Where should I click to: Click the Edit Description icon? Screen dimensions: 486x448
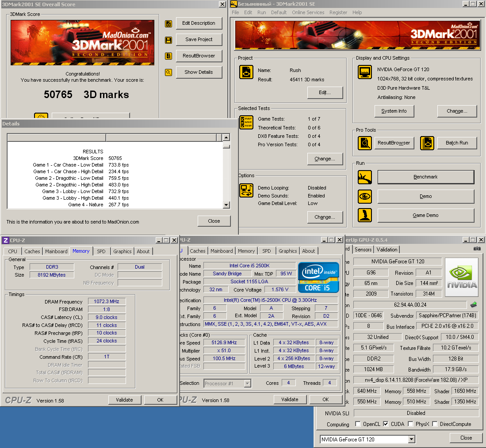pos(168,23)
